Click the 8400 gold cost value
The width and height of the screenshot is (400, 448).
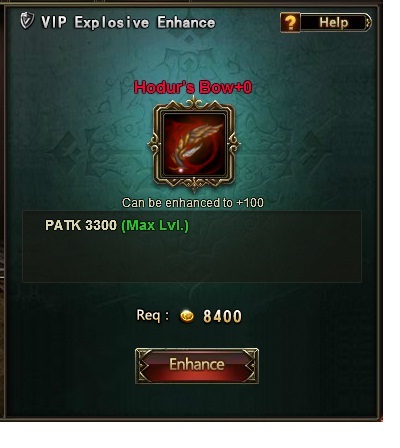pyautogui.click(x=222, y=316)
